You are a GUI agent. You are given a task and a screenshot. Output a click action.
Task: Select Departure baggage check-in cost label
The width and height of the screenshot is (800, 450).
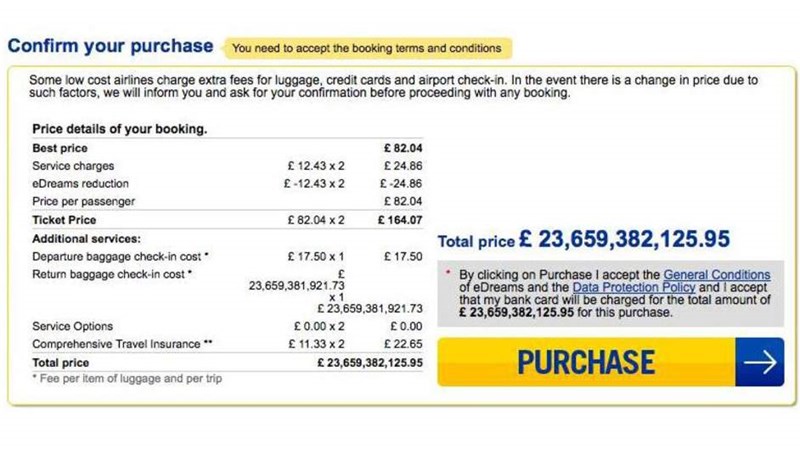pos(120,257)
